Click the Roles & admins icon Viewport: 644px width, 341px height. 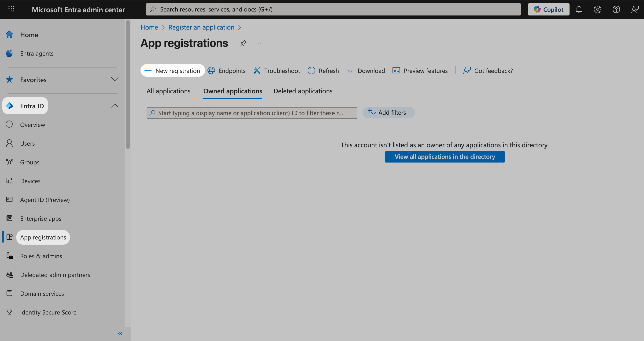coord(9,256)
